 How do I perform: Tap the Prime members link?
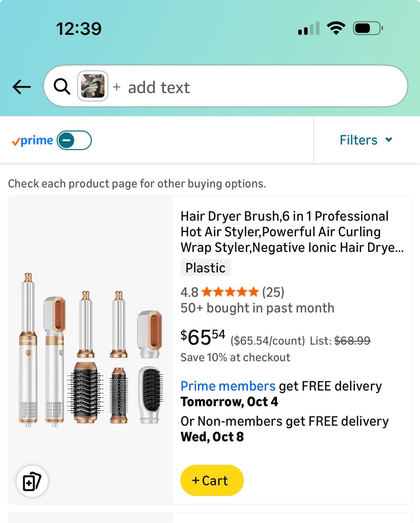pyautogui.click(x=228, y=386)
